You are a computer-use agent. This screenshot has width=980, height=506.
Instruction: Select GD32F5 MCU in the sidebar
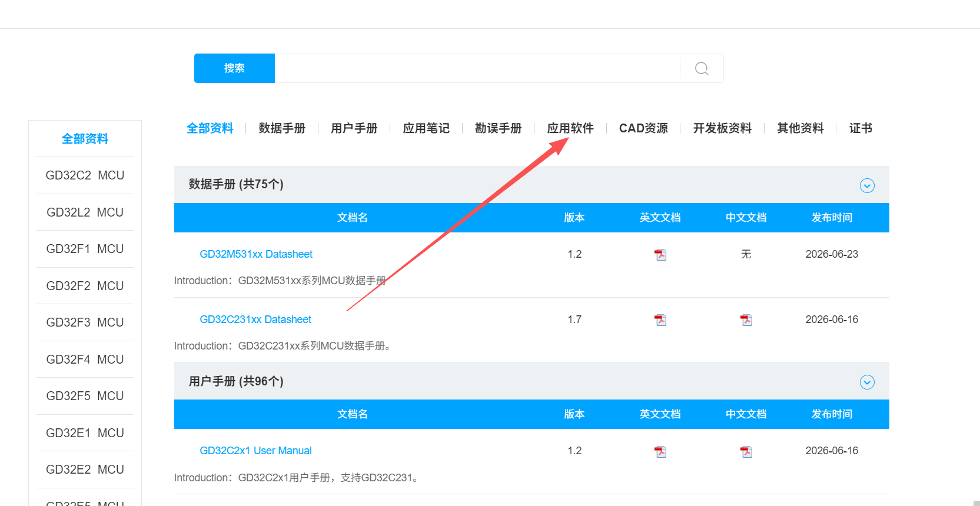click(85, 396)
